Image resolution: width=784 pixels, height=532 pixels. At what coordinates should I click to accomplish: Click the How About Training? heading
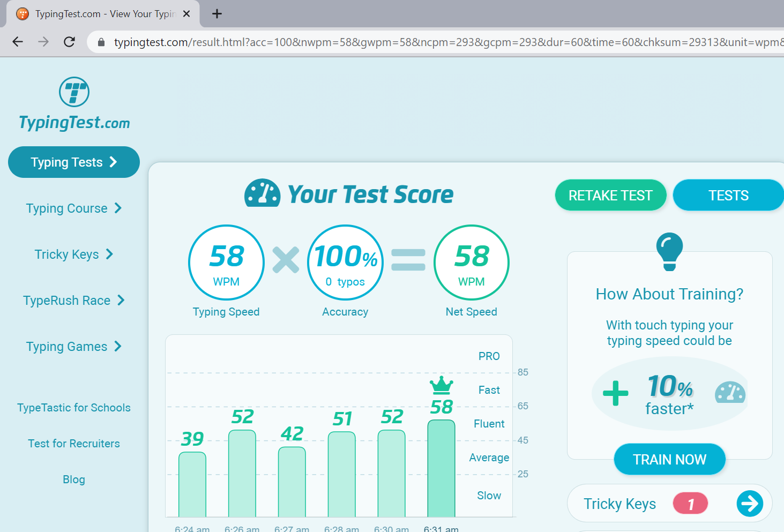[670, 294]
